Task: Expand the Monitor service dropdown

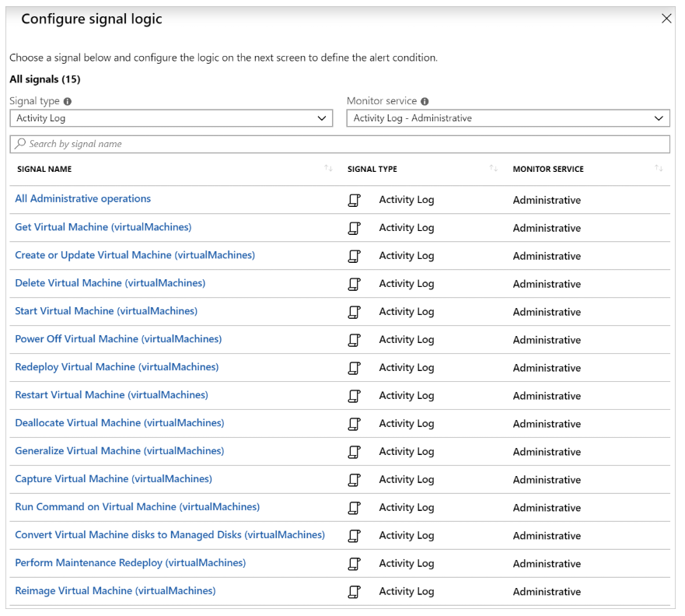Action: tap(508, 118)
